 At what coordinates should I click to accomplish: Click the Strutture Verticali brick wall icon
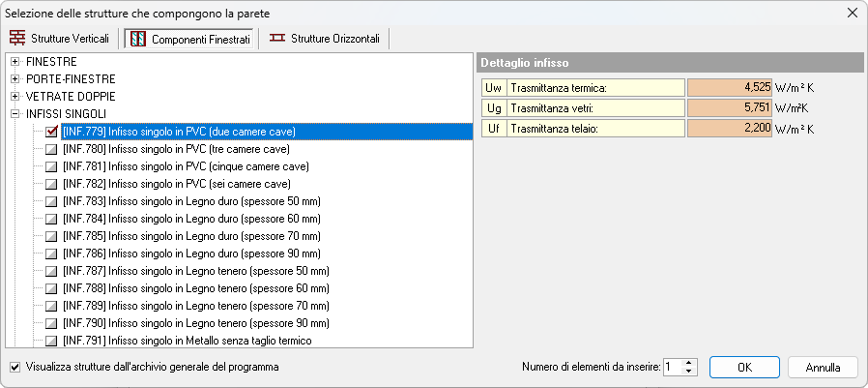click(17, 39)
